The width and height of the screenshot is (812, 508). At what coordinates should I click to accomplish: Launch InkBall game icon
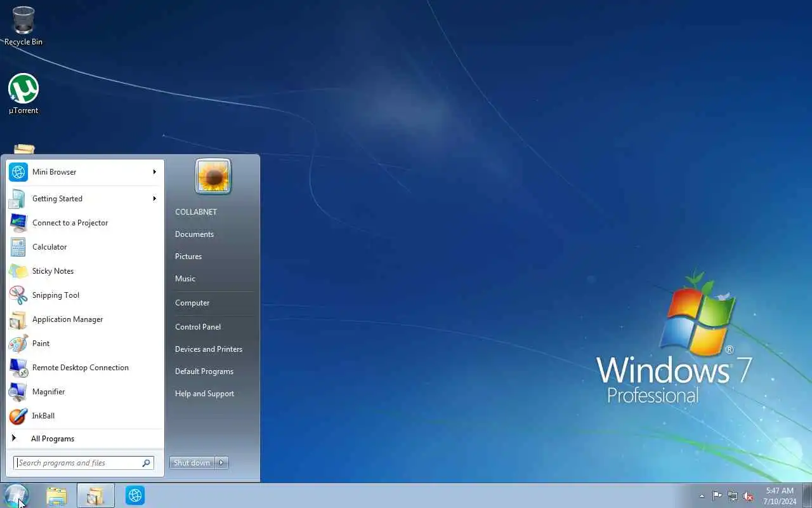click(18, 416)
